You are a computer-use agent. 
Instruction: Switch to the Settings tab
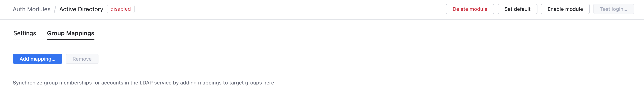pos(25,33)
